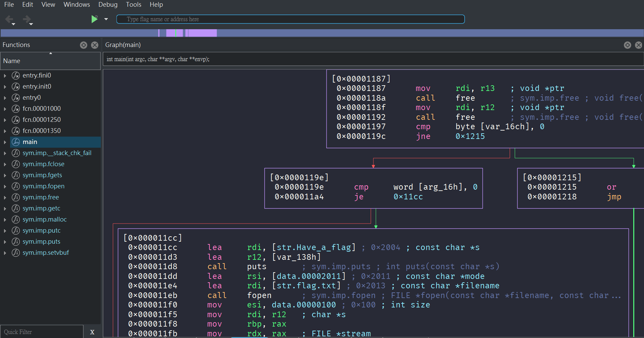Expand the main function tree item
This screenshot has height=338, width=644.
point(5,142)
